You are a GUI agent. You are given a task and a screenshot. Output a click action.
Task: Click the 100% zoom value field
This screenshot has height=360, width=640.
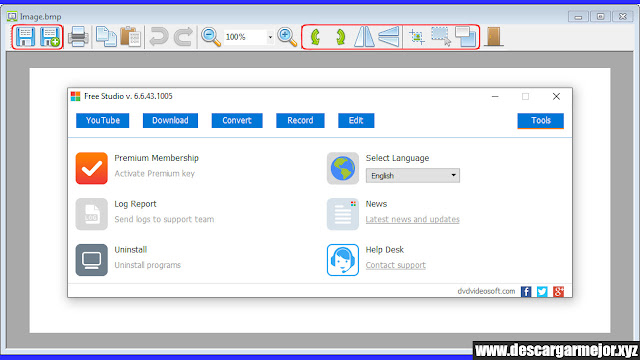[245, 37]
